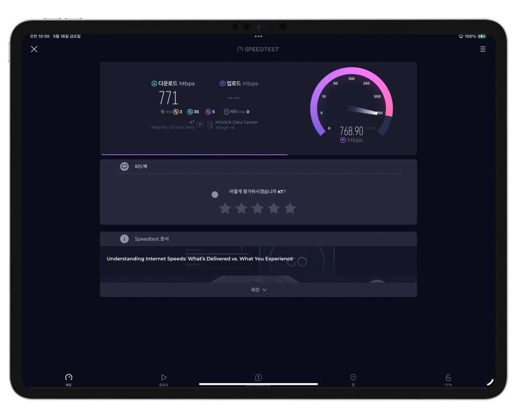Tap the info icon beside Speedtest 문서
The height and width of the screenshot is (420, 517).
point(124,239)
